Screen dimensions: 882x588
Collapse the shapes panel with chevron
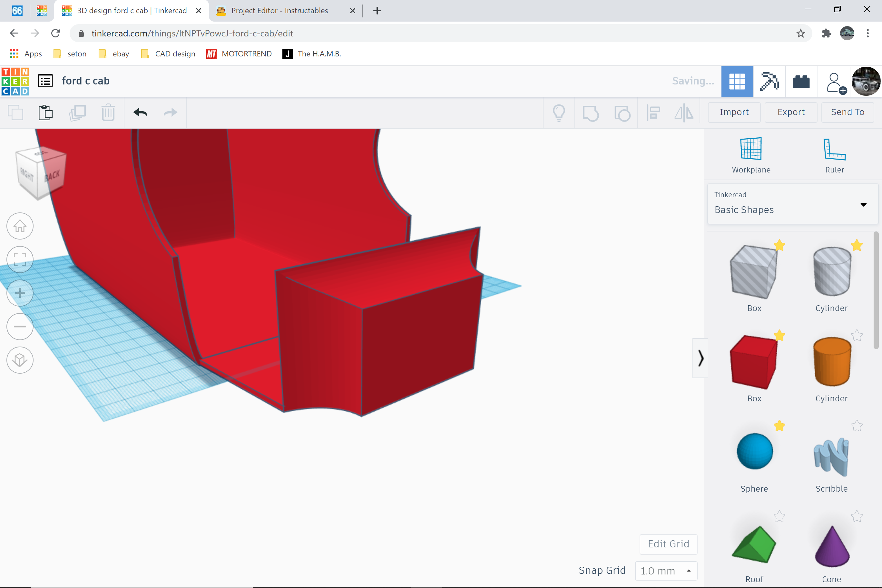(701, 358)
